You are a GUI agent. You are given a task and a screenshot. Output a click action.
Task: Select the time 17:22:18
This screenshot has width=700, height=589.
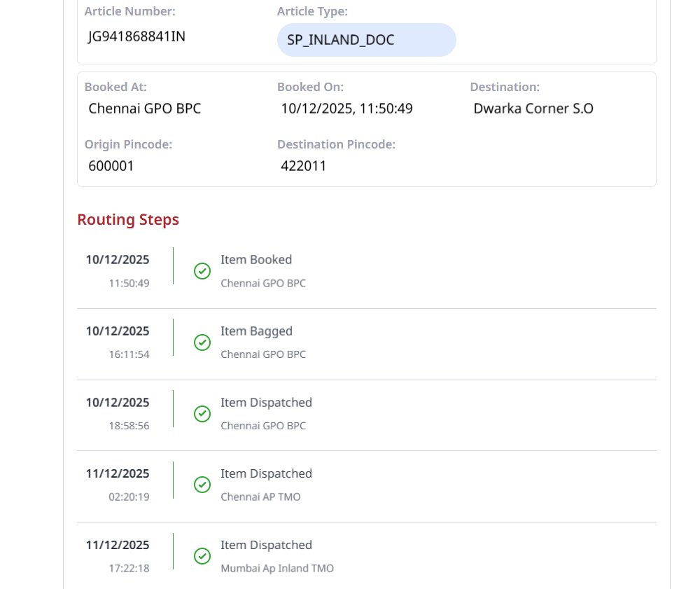coord(129,569)
